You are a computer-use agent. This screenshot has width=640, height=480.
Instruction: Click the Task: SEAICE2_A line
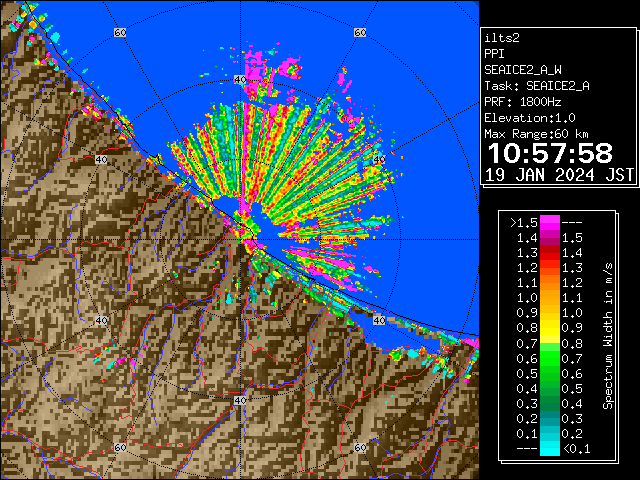point(537,86)
